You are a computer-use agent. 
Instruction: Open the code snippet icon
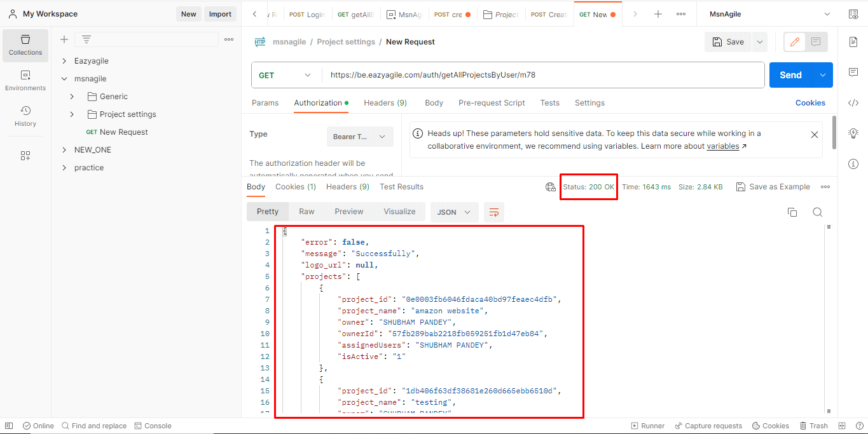coord(853,103)
